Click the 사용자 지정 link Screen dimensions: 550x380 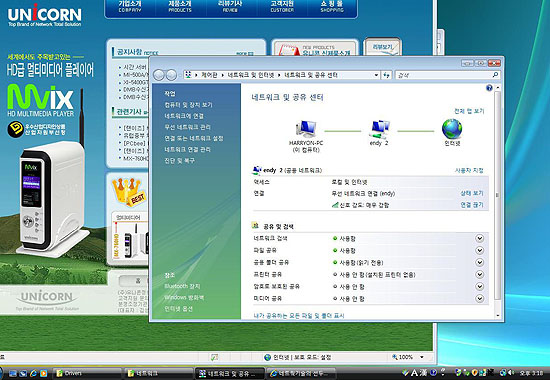pyautogui.click(x=469, y=171)
